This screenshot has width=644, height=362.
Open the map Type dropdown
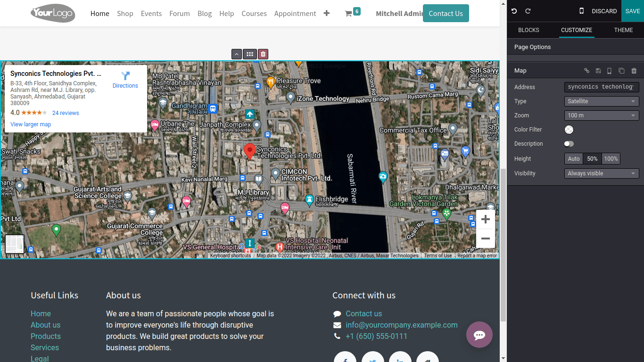pos(602,101)
